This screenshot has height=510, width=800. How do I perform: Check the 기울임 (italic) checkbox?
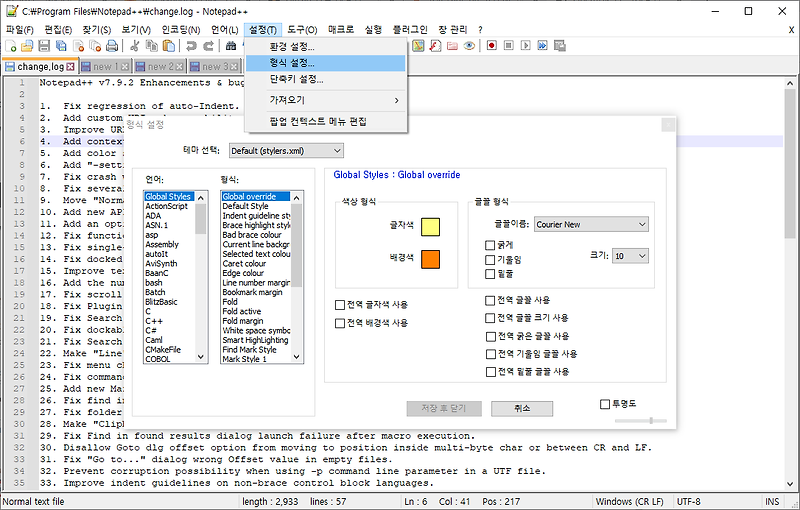click(x=490, y=260)
